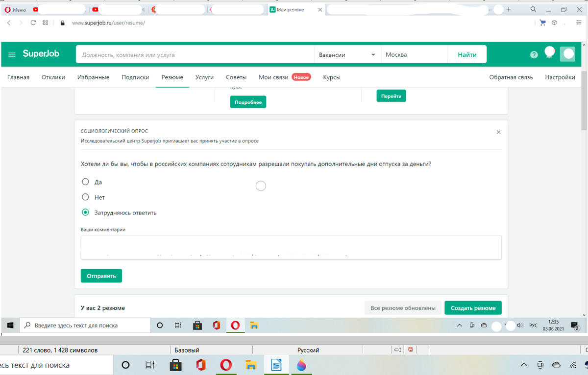588x375 pixels.
Task: Click the "Найти" search button
Action: [x=467, y=55]
